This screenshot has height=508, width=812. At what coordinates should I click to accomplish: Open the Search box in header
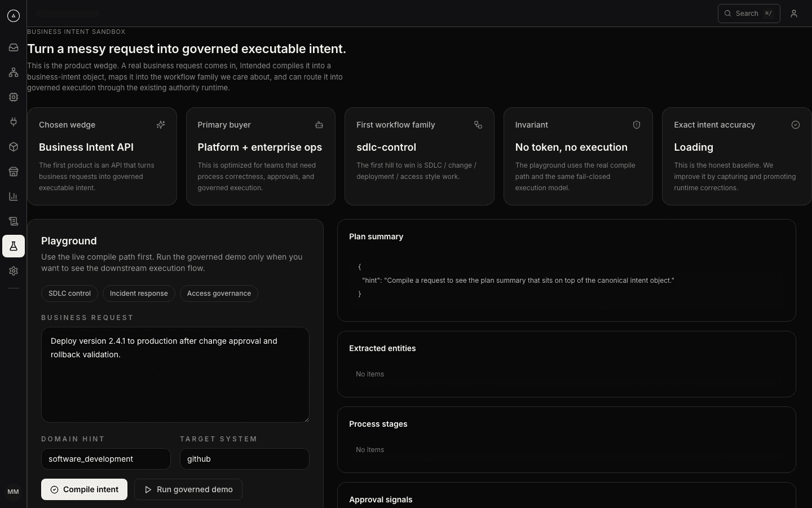pyautogui.click(x=749, y=14)
